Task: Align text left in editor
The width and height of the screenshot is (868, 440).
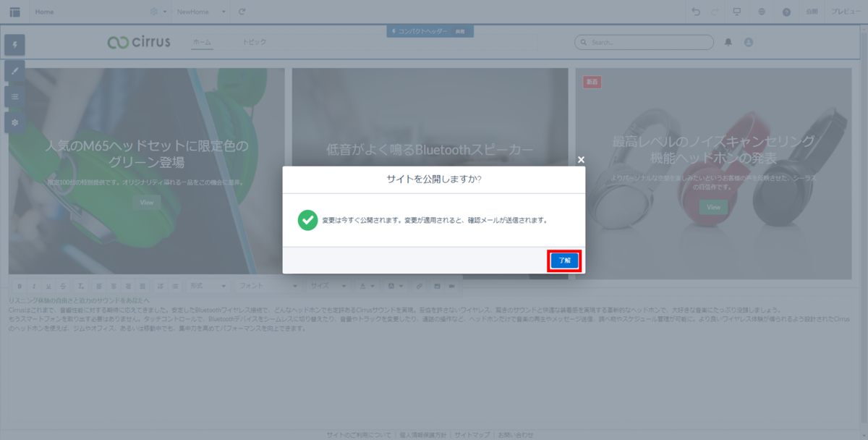Action: [x=99, y=287]
